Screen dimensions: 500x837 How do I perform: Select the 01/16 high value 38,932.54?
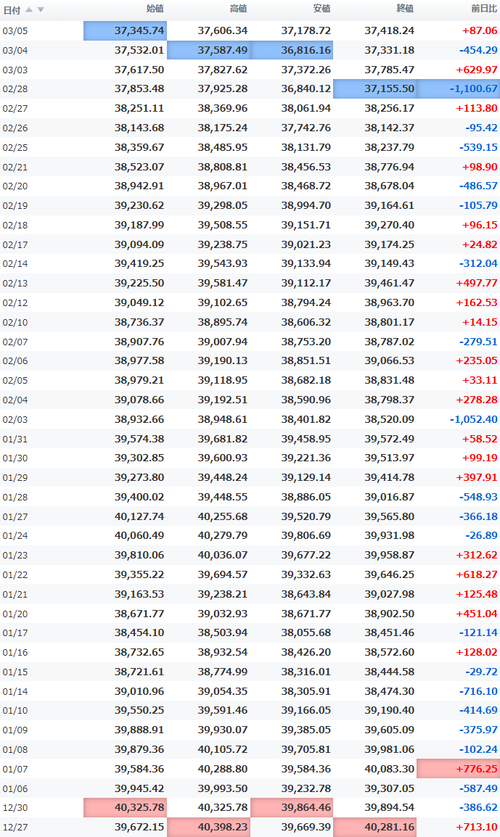223,652
